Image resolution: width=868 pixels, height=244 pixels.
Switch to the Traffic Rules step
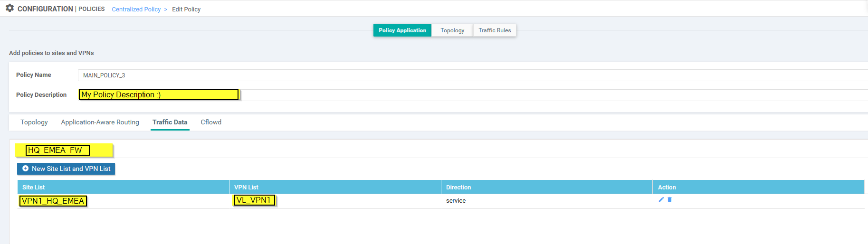[x=495, y=30]
